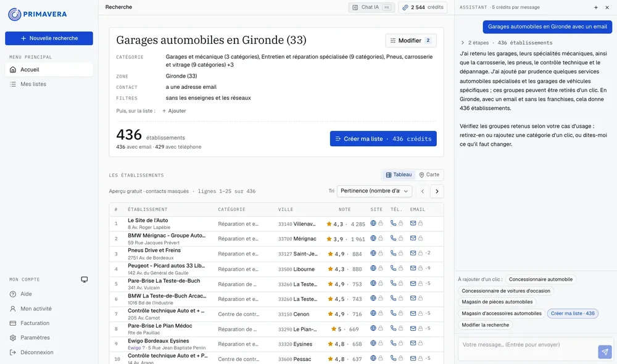The width and height of the screenshot is (617, 364).
Task: Toggle the Chat IA panel
Action: (371, 7)
